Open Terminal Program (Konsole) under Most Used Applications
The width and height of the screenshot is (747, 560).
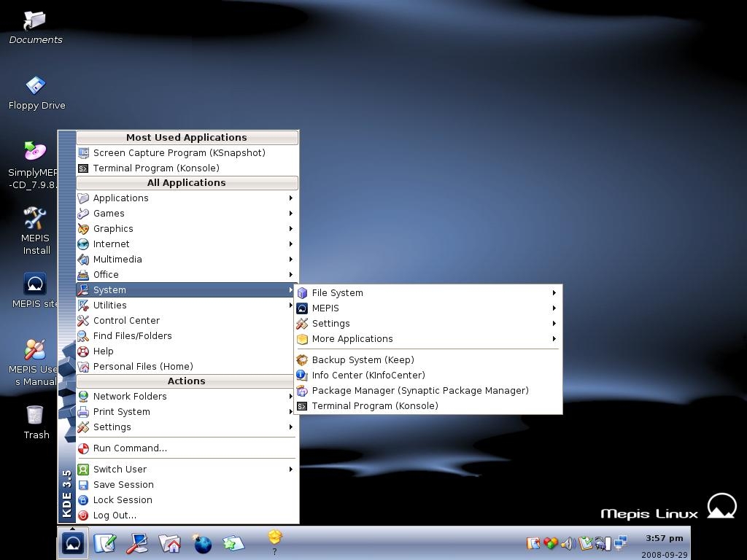click(x=187, y=168)
